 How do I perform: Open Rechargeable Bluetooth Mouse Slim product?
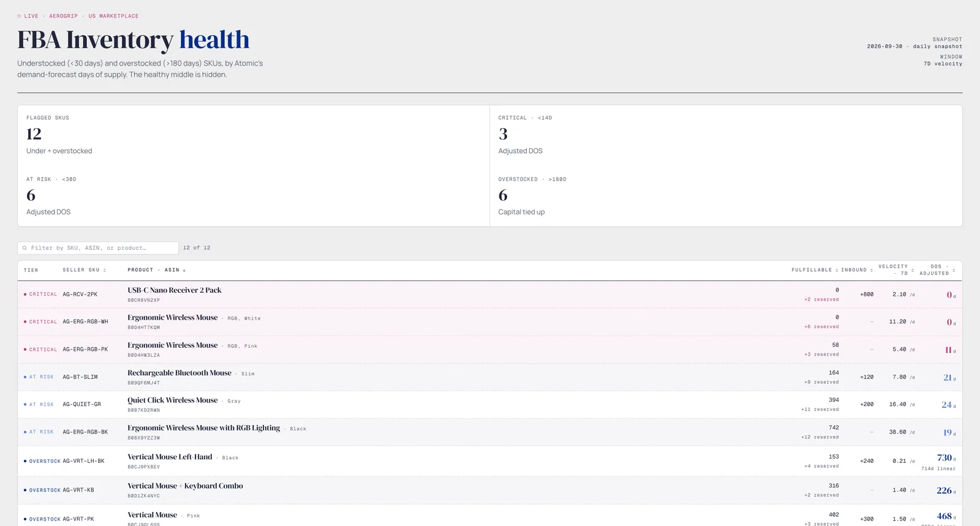point(179,373)
